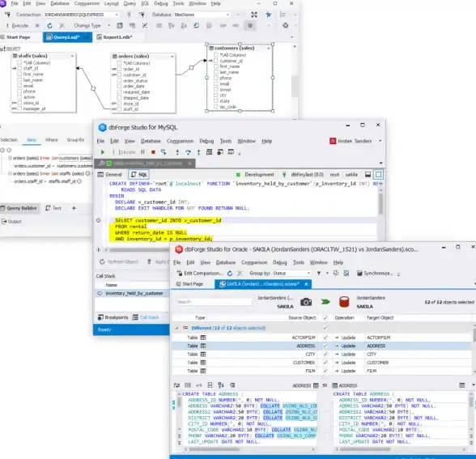The image size is (476, 459).
Task: Open Debug menu in Oracle window
Action: point(279,262)
